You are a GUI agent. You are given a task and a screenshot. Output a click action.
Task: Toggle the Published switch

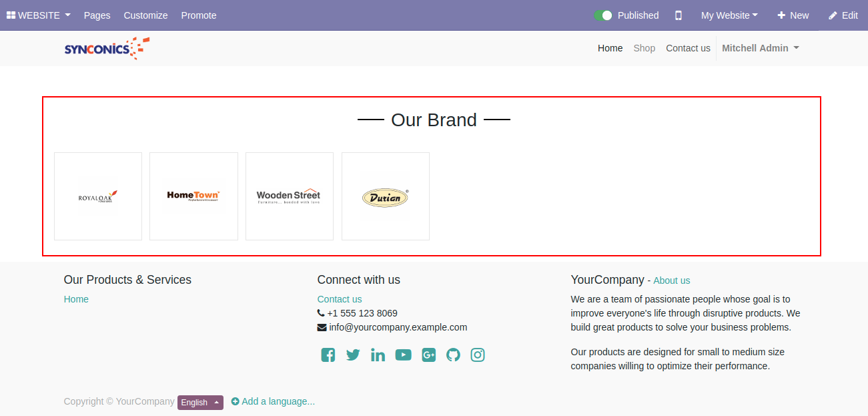coord(603,15)
